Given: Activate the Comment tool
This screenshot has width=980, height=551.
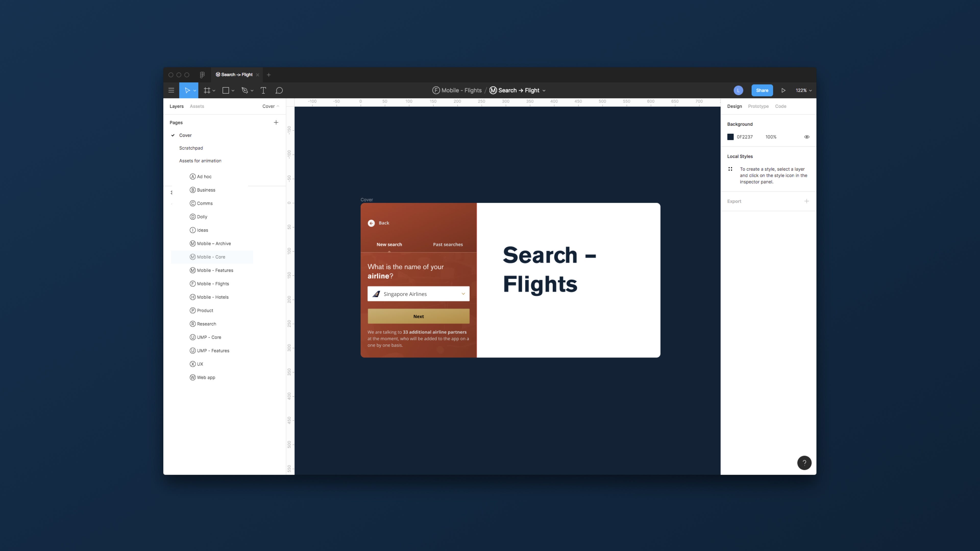Looking at the screenshot, I should [279, 91].
